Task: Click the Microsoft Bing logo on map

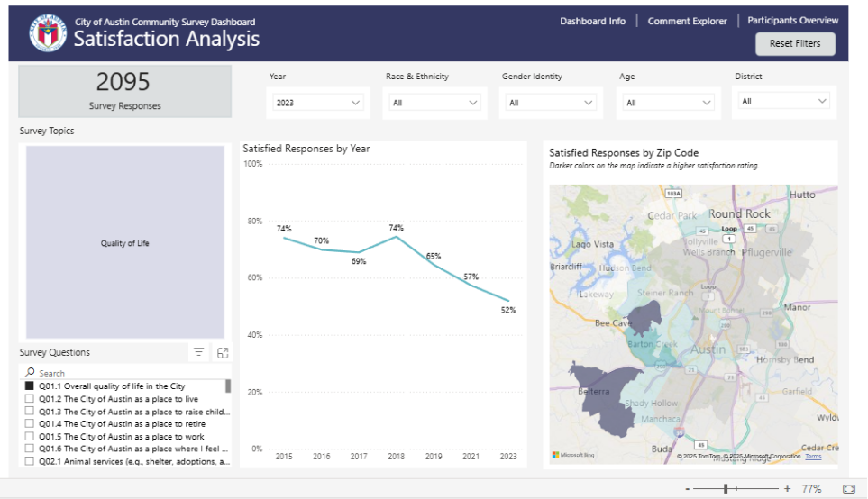Action: [x=573, y=456]
